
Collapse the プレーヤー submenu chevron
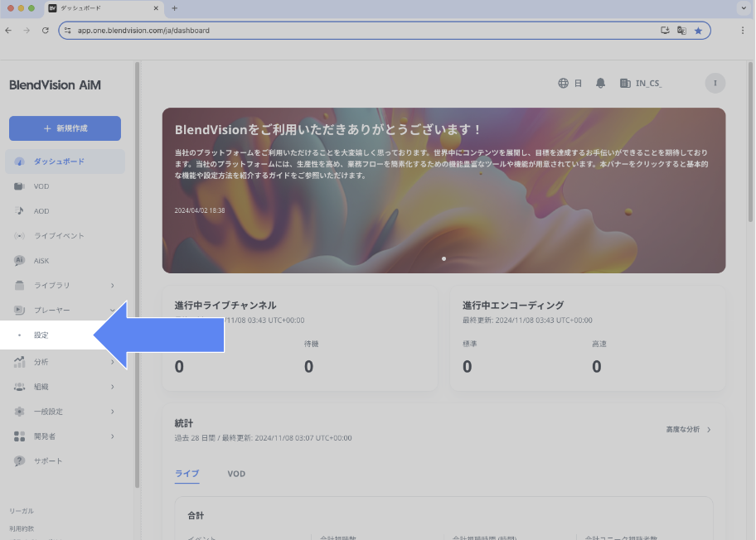[x=113, y=311]
